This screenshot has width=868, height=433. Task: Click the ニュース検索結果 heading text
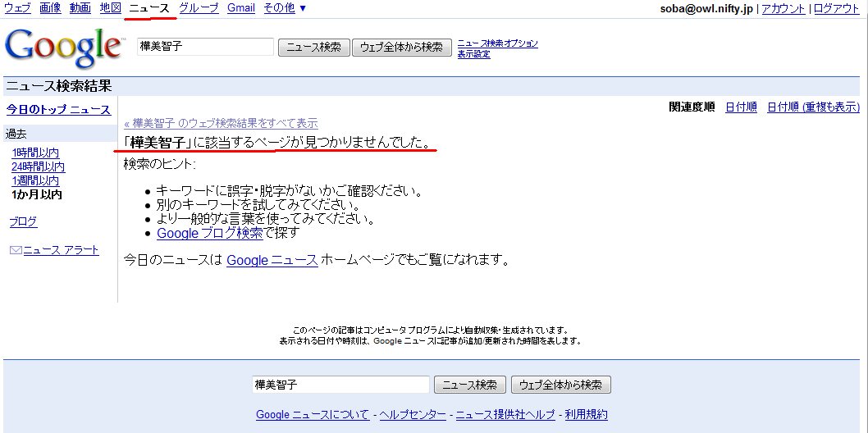59,86
